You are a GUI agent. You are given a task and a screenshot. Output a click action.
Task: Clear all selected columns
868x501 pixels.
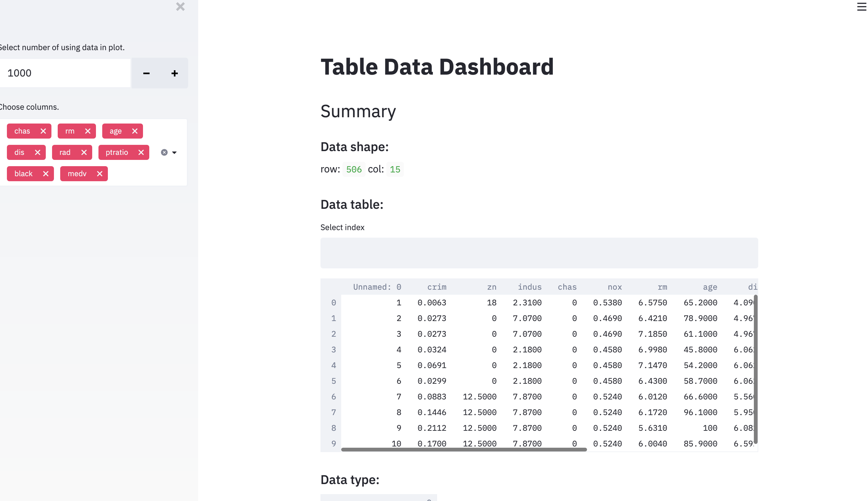click(164, 152)
